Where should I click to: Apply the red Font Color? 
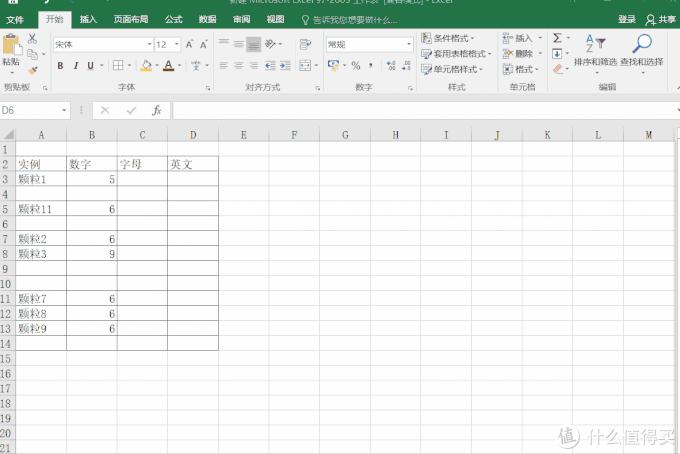[169, 65]
